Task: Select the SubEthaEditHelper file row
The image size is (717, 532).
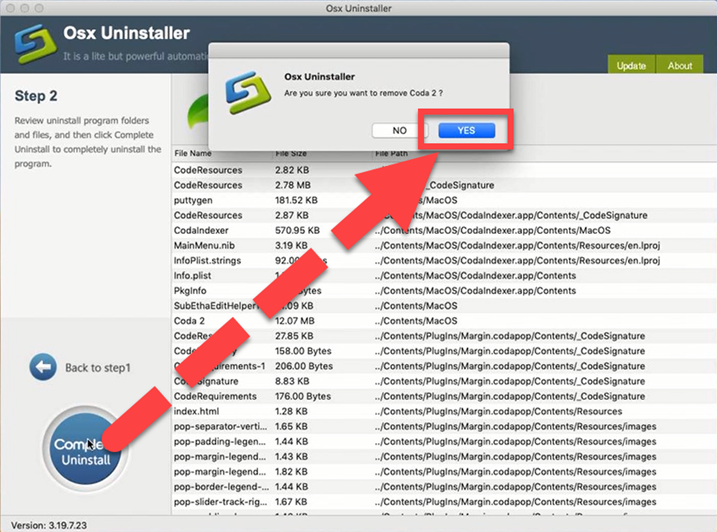Action: tap(444, 306)
